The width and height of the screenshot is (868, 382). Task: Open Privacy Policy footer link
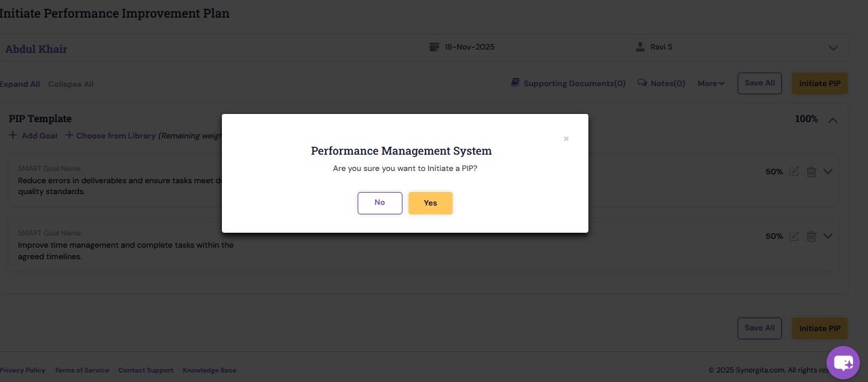[22, 370]
